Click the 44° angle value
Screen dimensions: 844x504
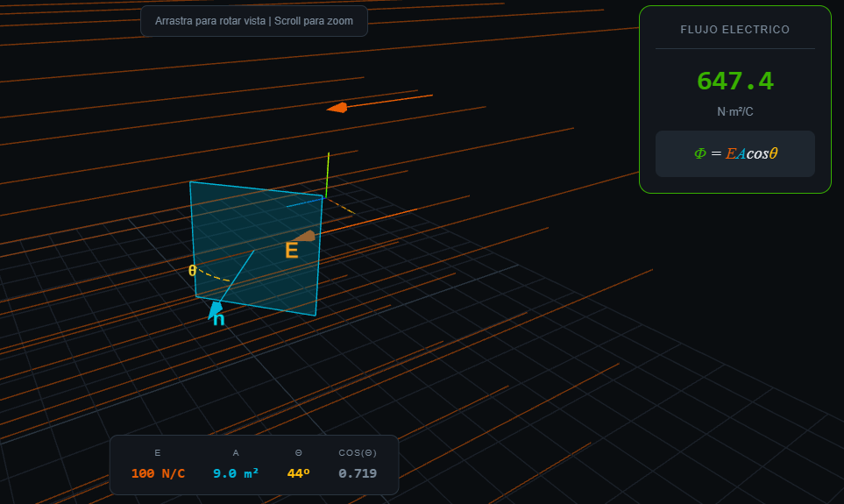tap(299, 474)
